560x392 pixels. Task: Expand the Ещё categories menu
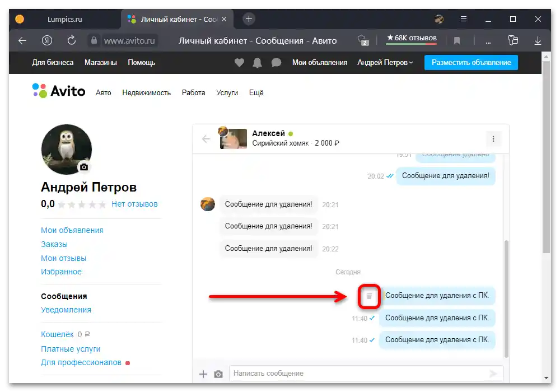click(256, 93)
